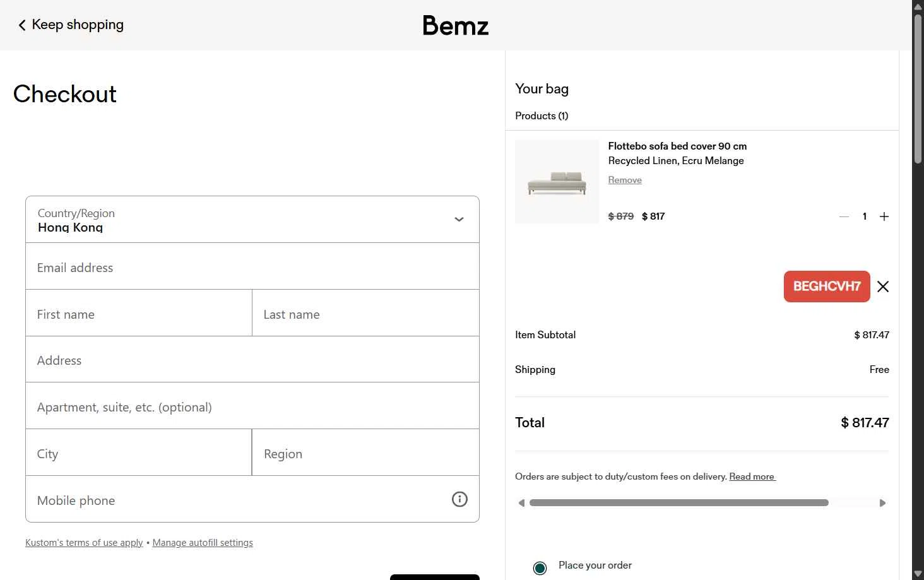Click the struck-through price $ 879
924x580 pixels.
click(x=621, y=216)
